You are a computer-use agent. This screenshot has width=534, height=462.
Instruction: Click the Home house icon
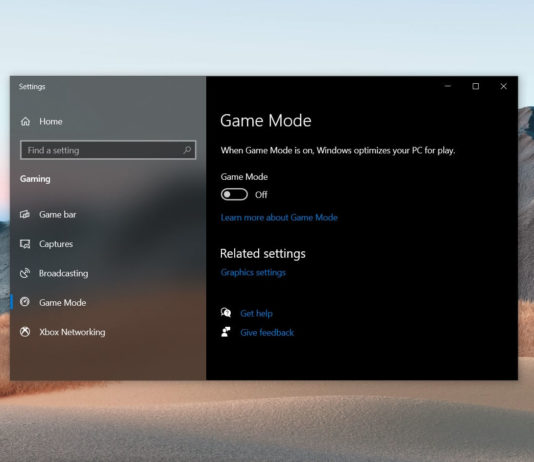[x=26, y=122]
